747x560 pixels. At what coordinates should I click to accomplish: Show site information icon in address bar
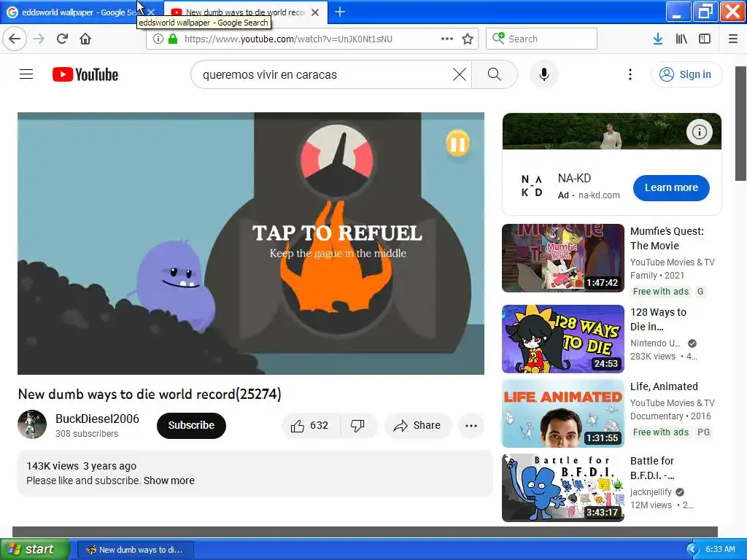pyautogui.click(x=158, y=39)
